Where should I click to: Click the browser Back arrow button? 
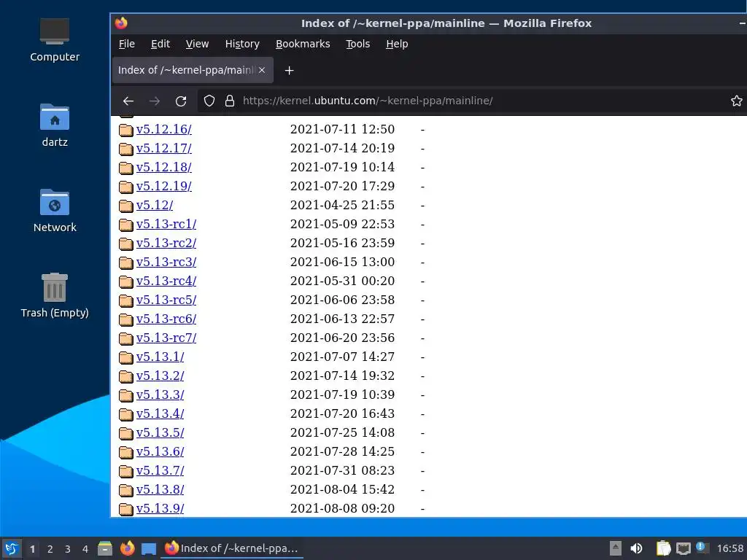coord(128,101)
